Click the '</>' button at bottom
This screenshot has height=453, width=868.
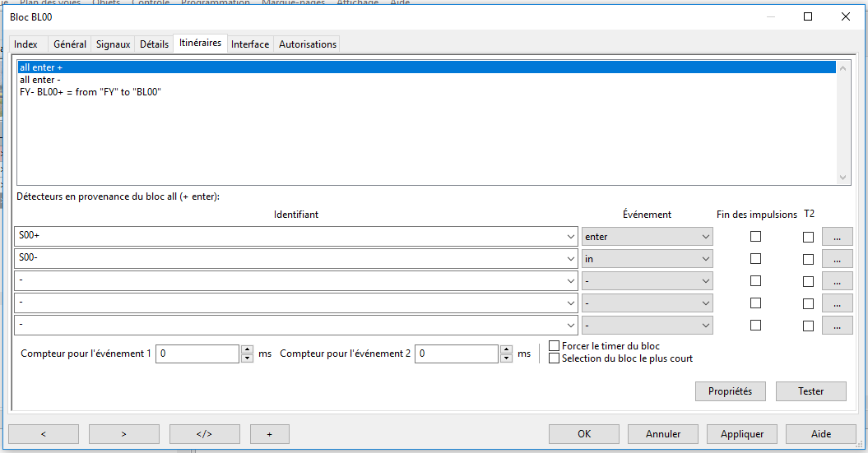click(204, 434)
